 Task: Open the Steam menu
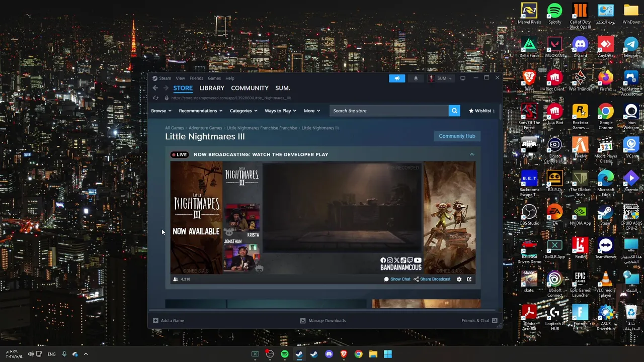(162, 78)
